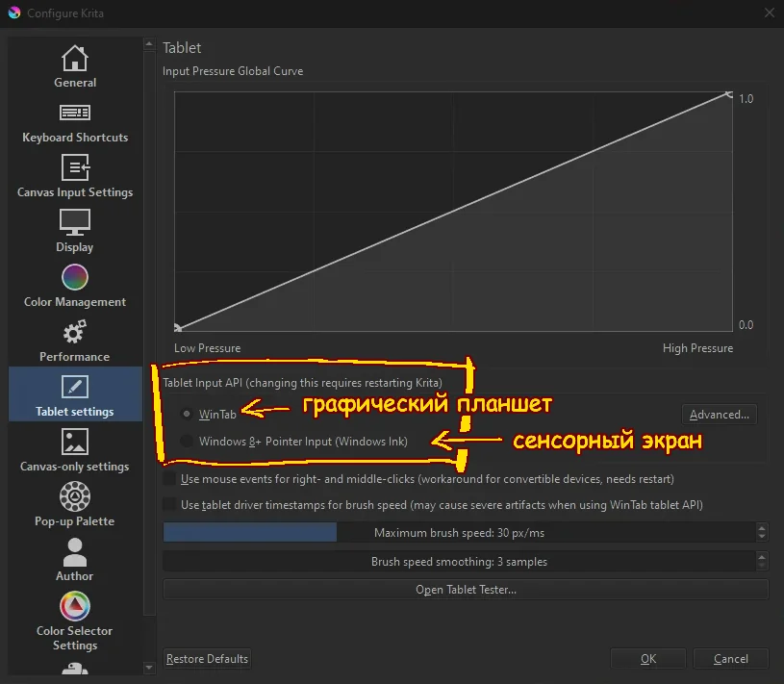Open the General settings page

(75, 66)
